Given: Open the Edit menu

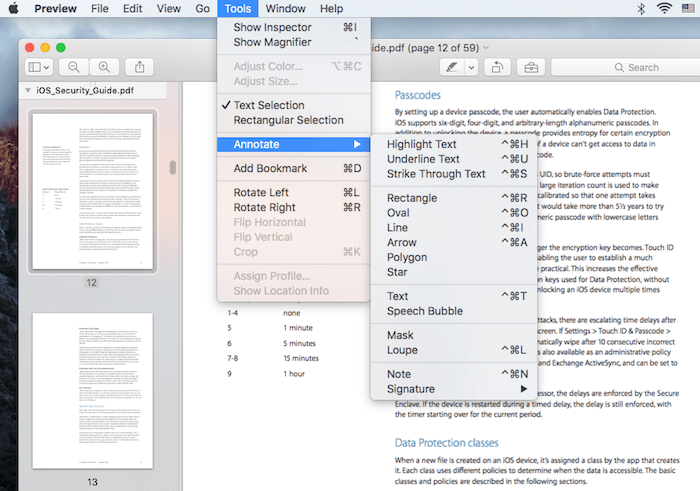Looking at the screenshot, I should pyautogui.click(x=132, y=8).
